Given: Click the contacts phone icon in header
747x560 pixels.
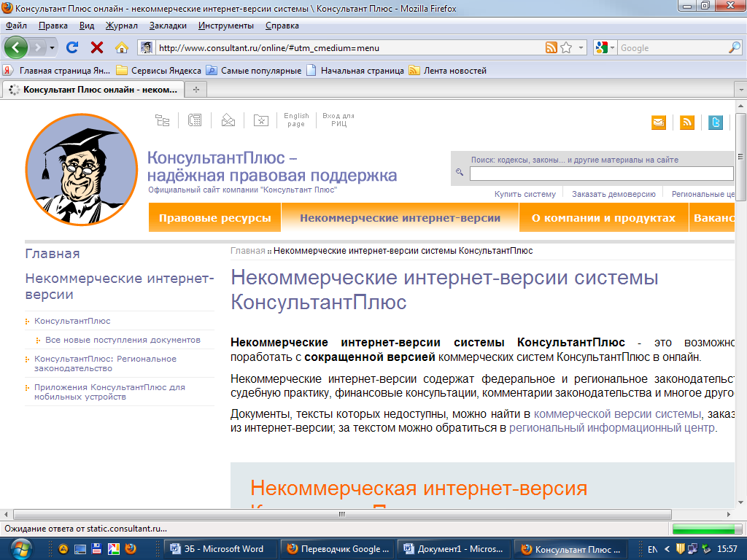Looking at the screenshot, I should pos(194,120).
